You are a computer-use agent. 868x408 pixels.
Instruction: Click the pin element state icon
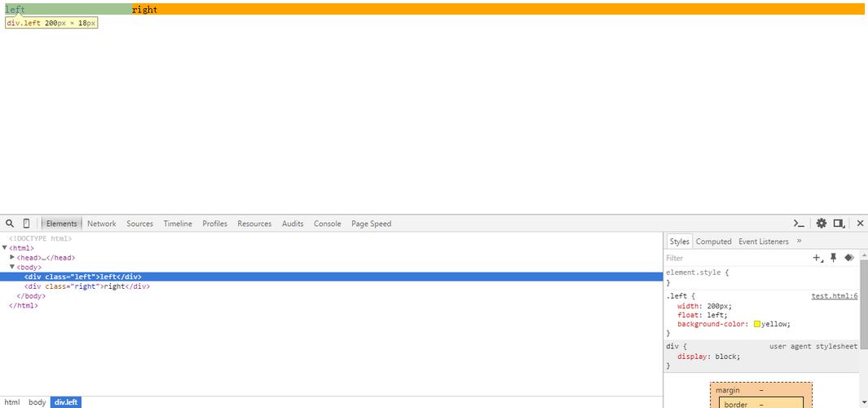(833, 258)
